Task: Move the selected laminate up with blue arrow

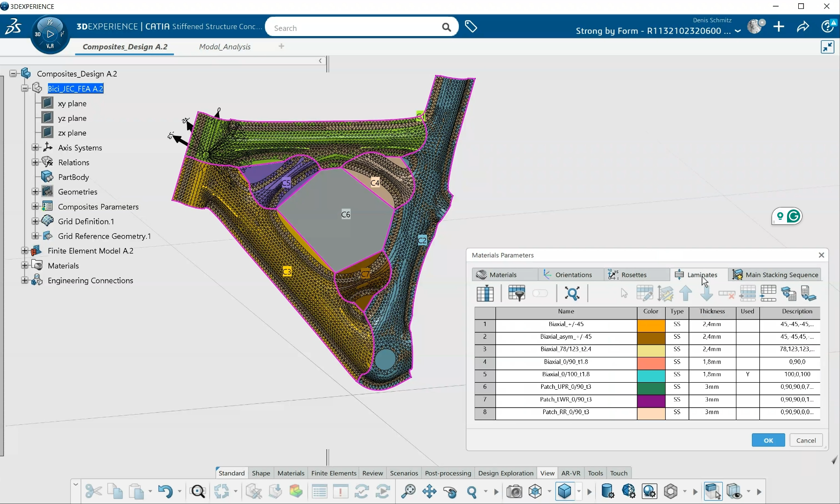Action: point(686,293)
